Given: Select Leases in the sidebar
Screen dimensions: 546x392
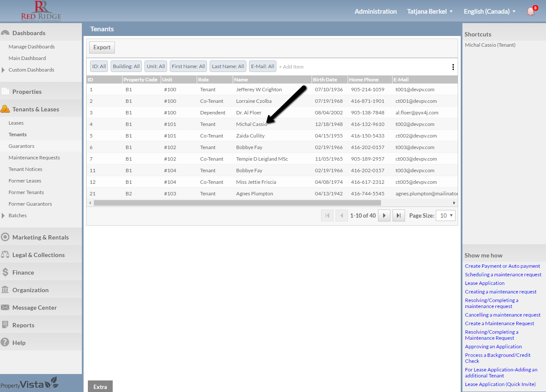Looking at the screenshot, I should click(x=16, y=123).
